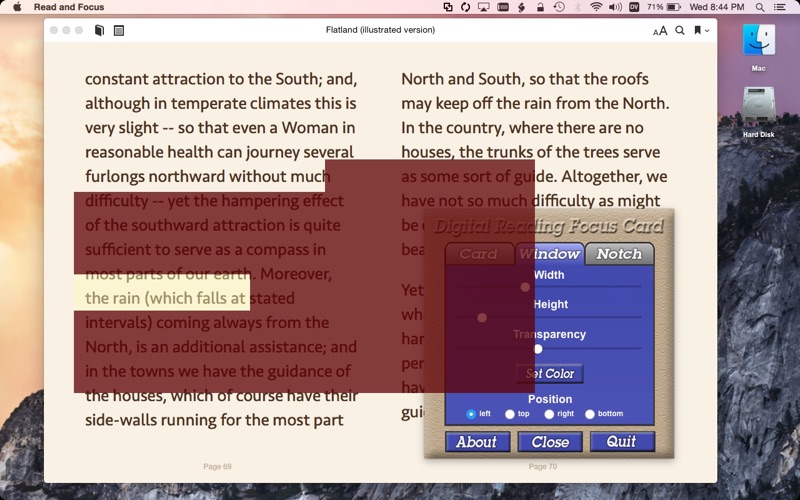Click the Flatland (illustrated version) title
This screenshot has height=500, width=800.
pyautogui.click(x=381, y=30)
